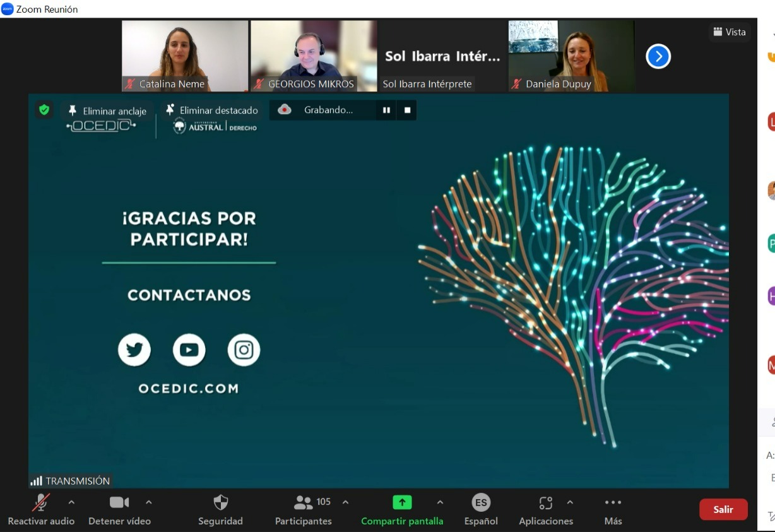This screenshot has width=775, height=532.
Task: Open the Vista layout menu
Action: point(730,32)
